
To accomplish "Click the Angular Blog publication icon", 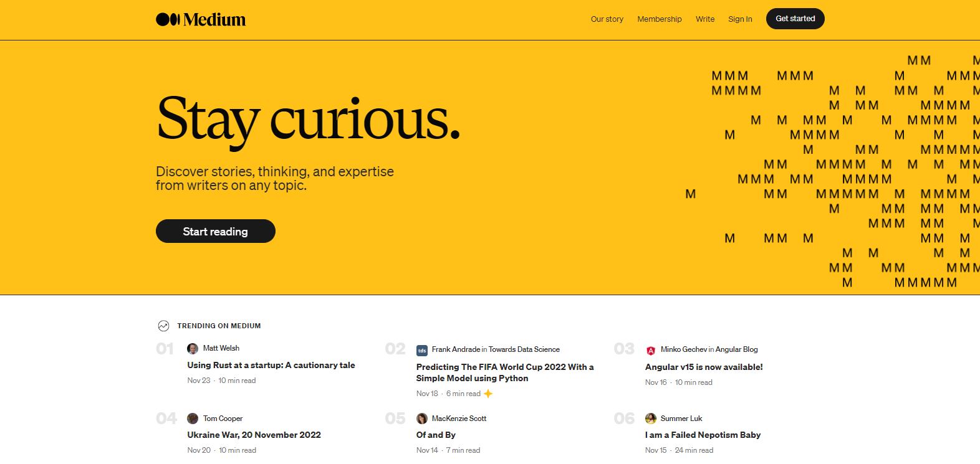I will (x=651, y=350).
